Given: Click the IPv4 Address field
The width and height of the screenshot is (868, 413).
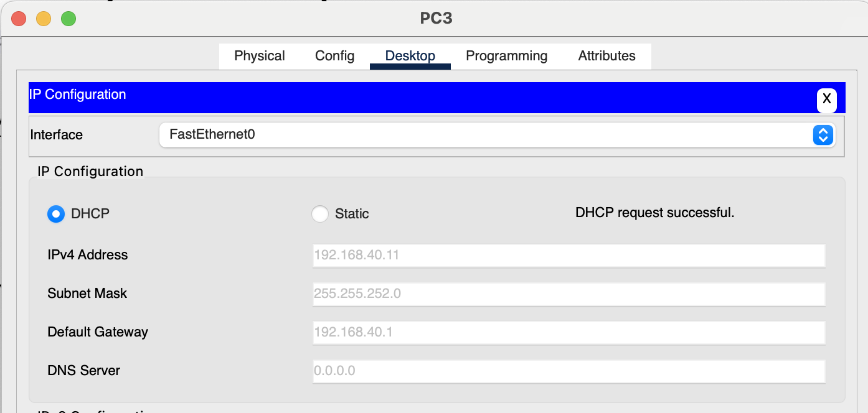Looking at the screenshot, I should pyautogui.click(x=569, y=255).
